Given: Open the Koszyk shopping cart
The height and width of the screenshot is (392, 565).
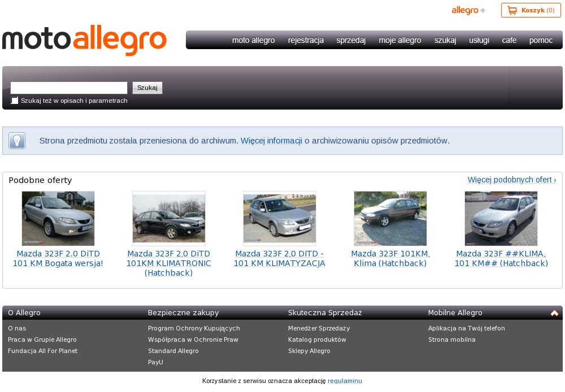Looking at the screenshot, I should pos(531,10).
